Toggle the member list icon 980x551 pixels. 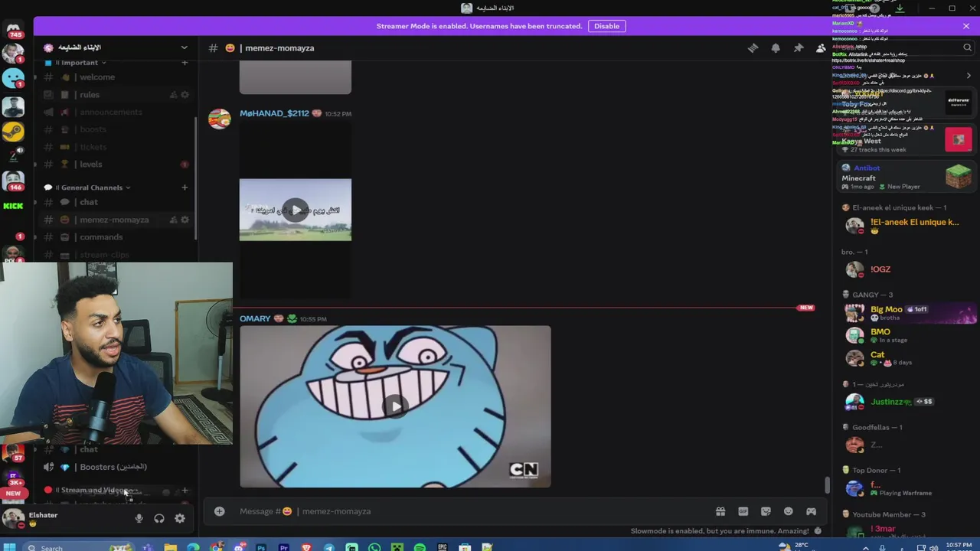pyautogui.click(x=821, y=48)
